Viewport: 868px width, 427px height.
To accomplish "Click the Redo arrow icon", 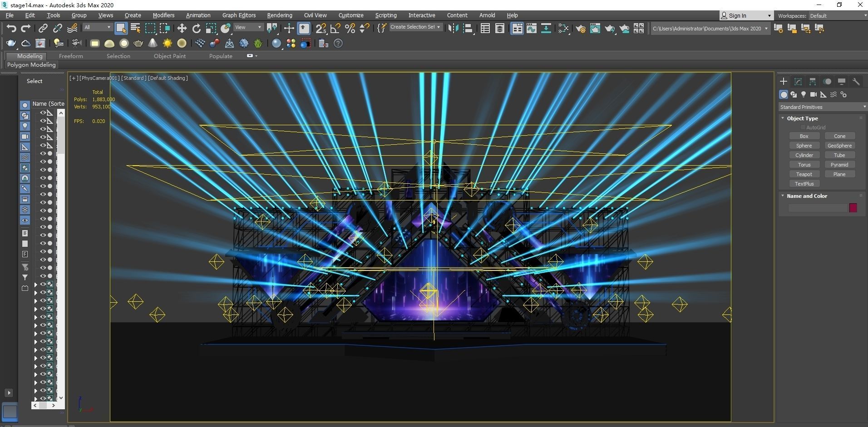I will (x=26, y=29).
